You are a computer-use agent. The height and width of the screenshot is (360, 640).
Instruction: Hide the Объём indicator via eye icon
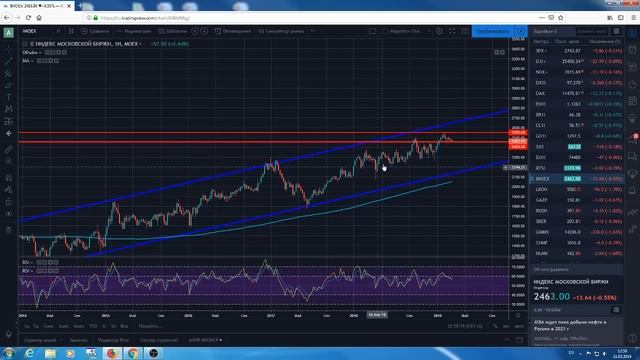(x=48, y=52)
